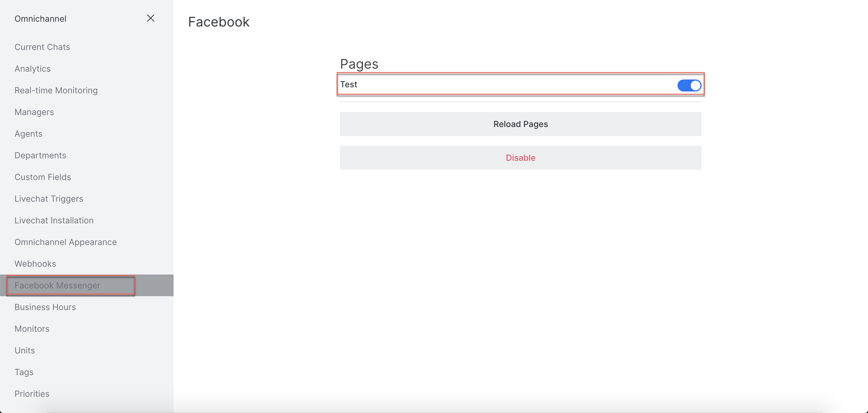868x413 pixels.
Task: Open Omnichannel Appearance settings
Action: (x=65, y=242)
